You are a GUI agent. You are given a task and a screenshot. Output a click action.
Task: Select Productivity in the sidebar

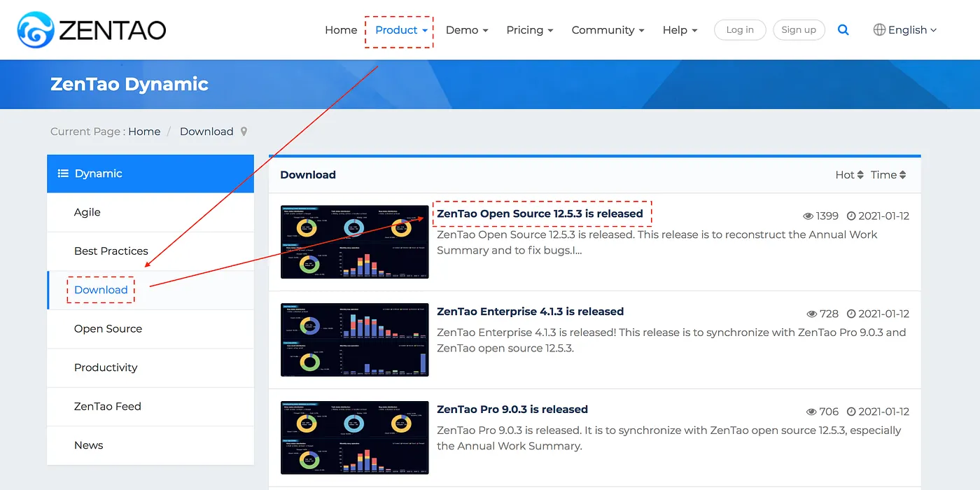click(150, 367)
